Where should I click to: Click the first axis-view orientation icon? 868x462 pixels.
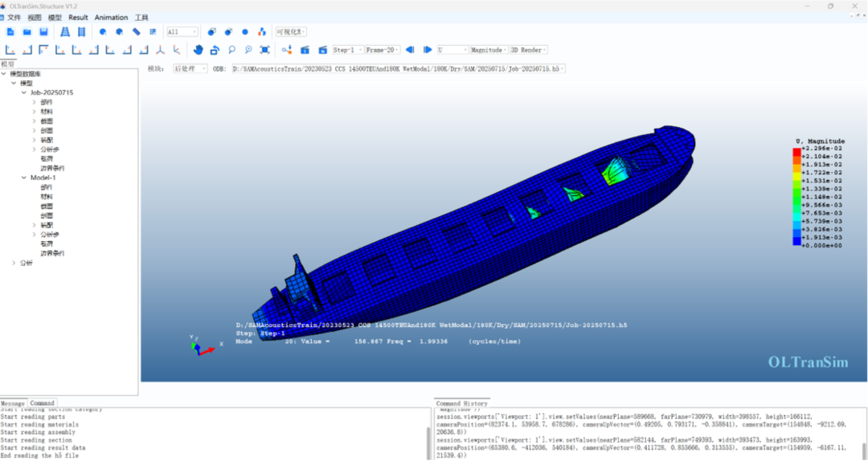point(10,50)
